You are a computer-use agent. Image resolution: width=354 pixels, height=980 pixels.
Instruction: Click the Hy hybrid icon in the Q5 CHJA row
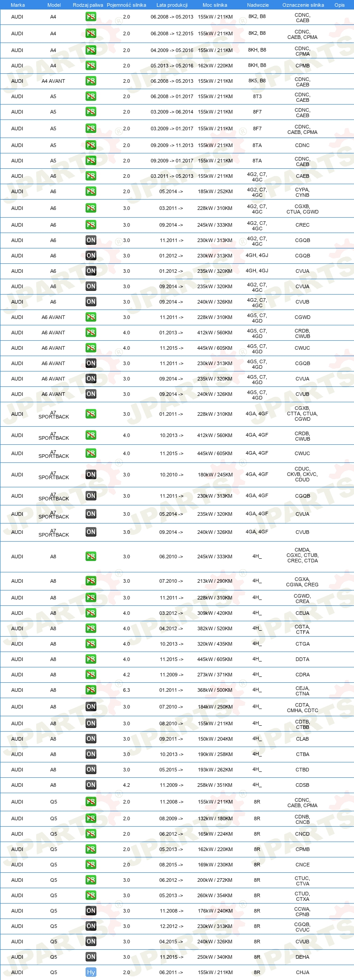coord(91,972)
